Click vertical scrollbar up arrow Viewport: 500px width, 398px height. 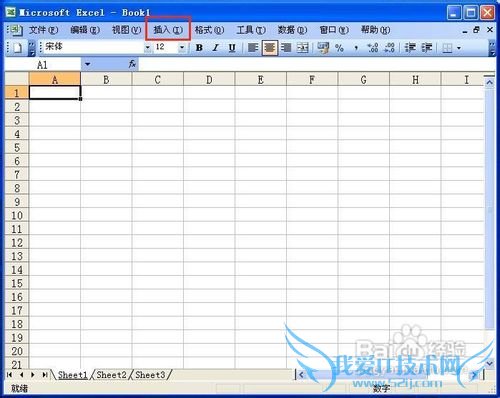coord(489,82)
